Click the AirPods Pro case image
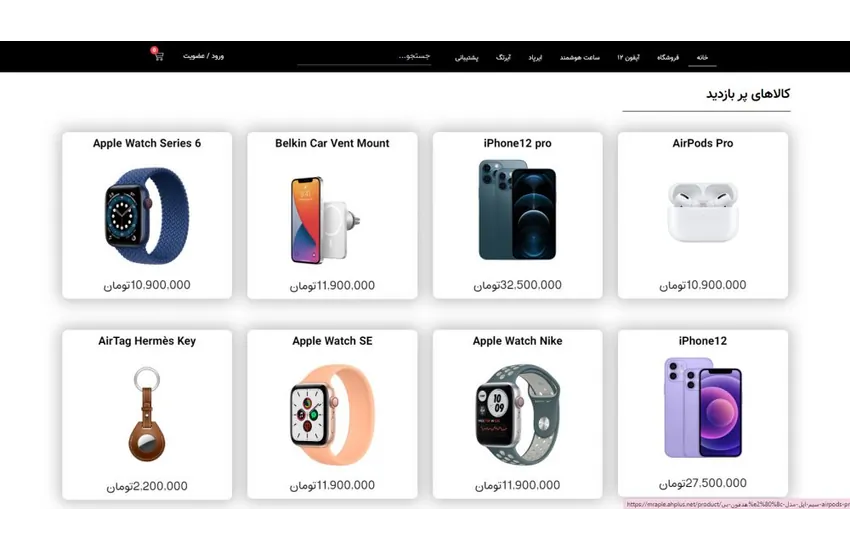850x550 pixels. pyautogui.click(x=703, y=212)
